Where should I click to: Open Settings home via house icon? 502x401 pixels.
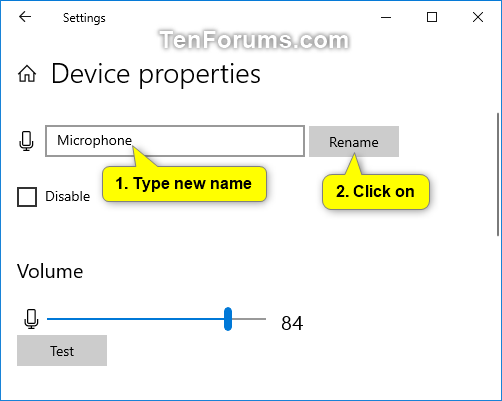click(x=27, y=74)
